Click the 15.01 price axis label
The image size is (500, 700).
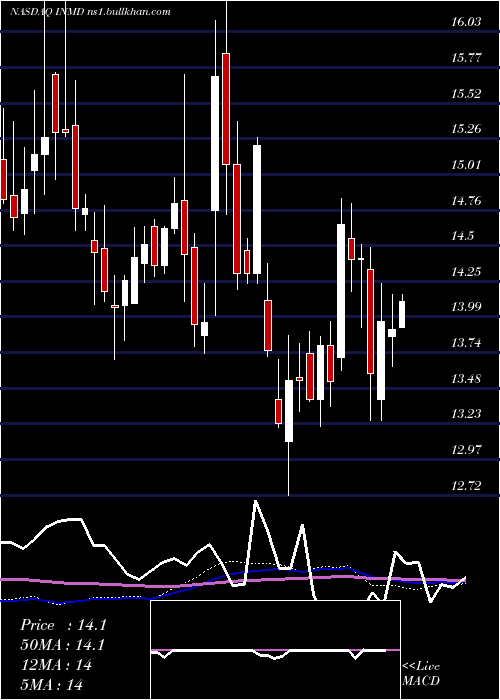pyautogui.click(x=466, y=164)
